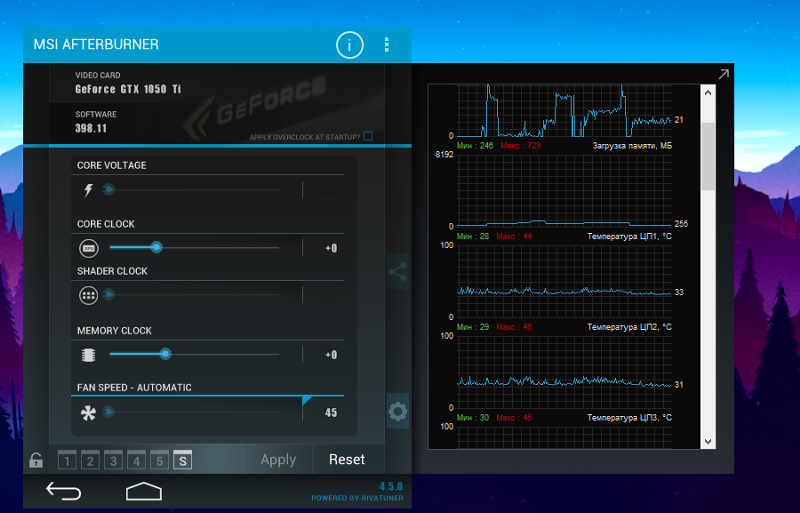The width and height of the screenshot is (800, 513).
Task: Click the Apply button
Action: 278,459
